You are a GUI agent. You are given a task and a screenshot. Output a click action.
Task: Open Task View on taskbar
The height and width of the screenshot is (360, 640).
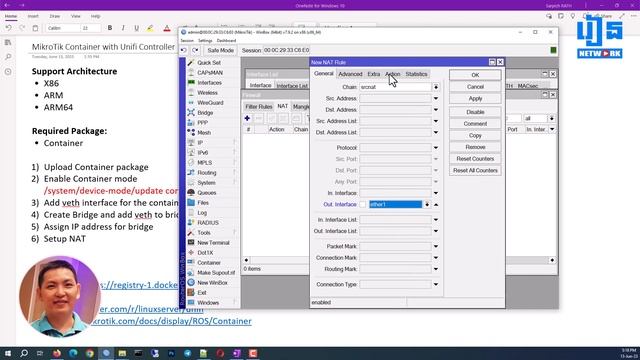pos(40,353)
